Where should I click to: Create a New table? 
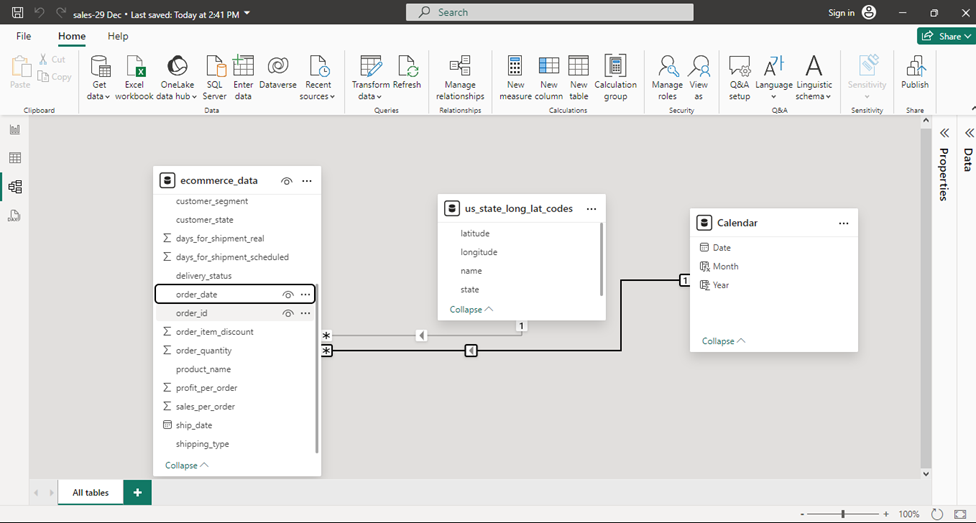click(x=578, y=78)
